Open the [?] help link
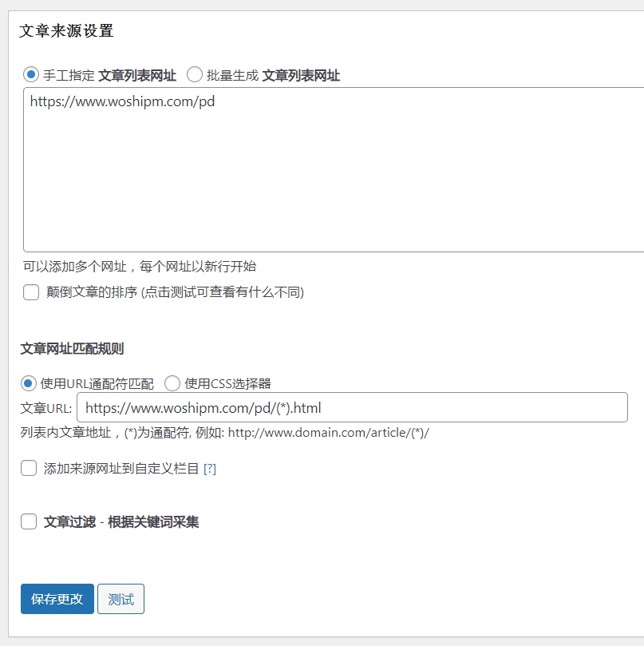644x646 pixels. (x=210, y=469)
